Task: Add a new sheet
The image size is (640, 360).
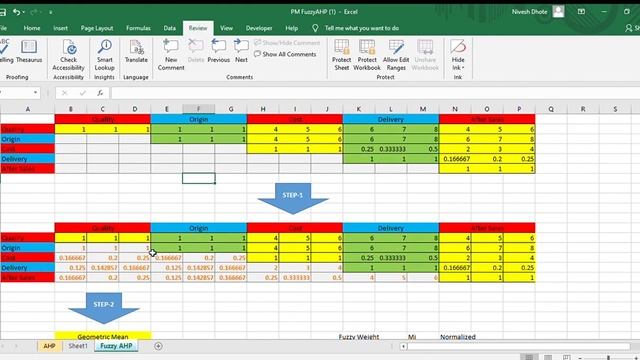Action: pos(158,346)
